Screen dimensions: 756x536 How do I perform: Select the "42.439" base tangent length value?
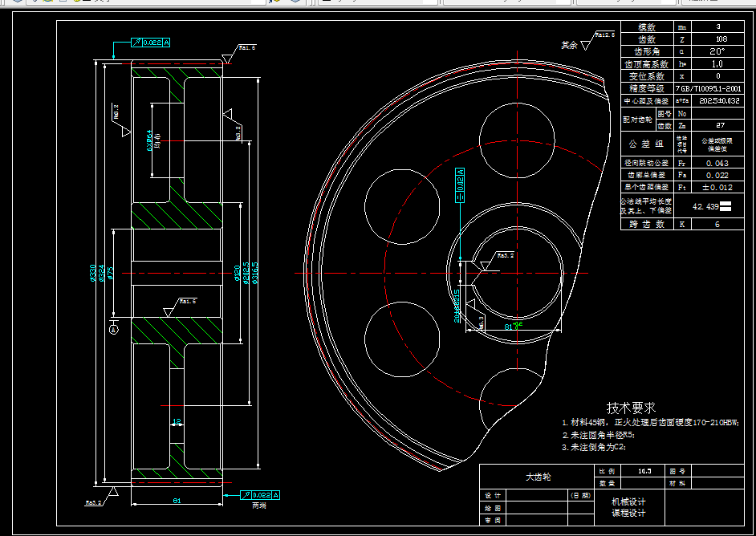coord(706,207)
